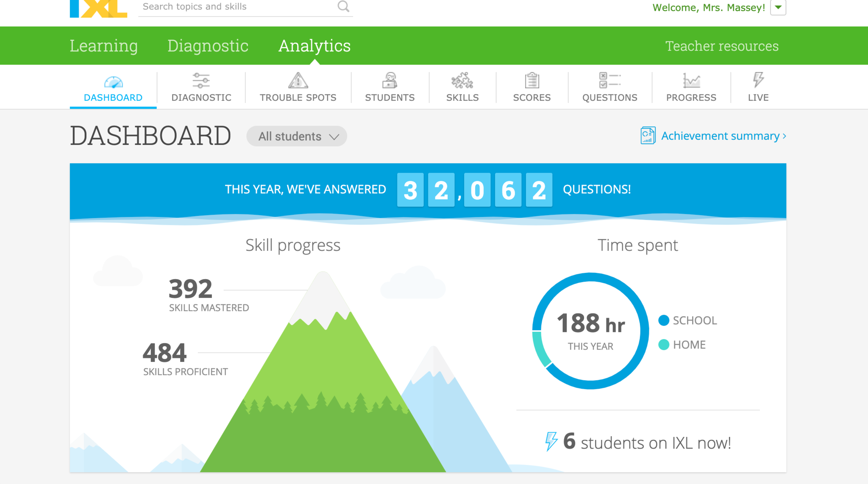
Task: Click the Progress chart icon
Action: [x=691, y=80]
